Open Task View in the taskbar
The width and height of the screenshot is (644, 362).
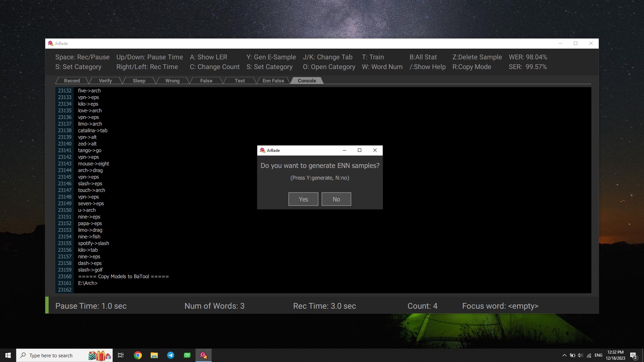[121, 355]
